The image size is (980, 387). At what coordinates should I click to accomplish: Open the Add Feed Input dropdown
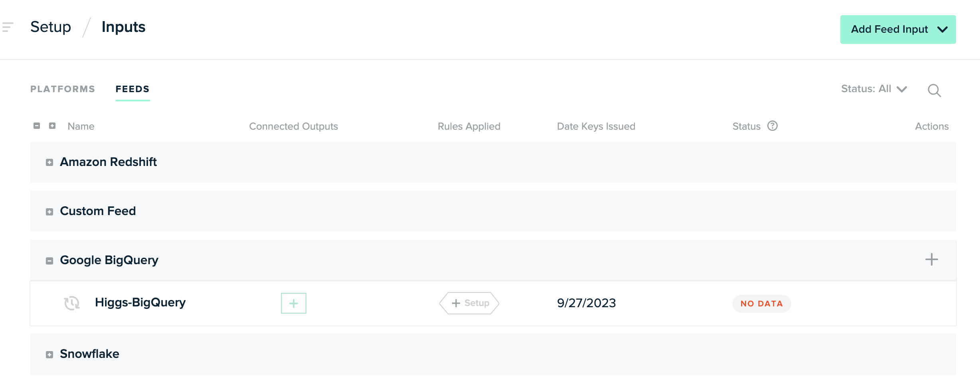pos(898,30)
